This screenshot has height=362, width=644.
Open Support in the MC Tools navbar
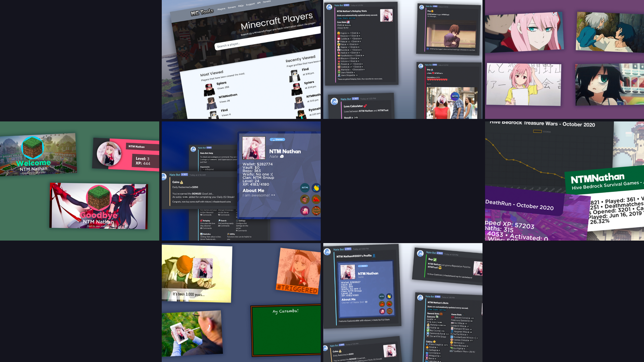tap(250, 4)
